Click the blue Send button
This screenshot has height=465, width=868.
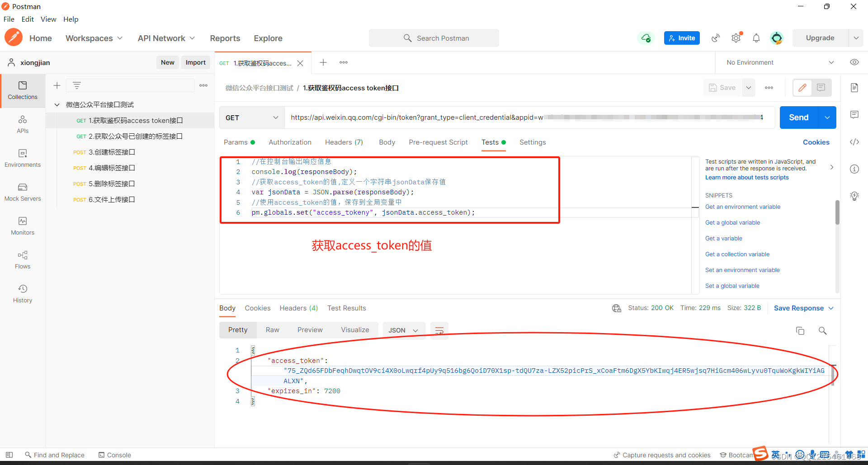point(798,117)
